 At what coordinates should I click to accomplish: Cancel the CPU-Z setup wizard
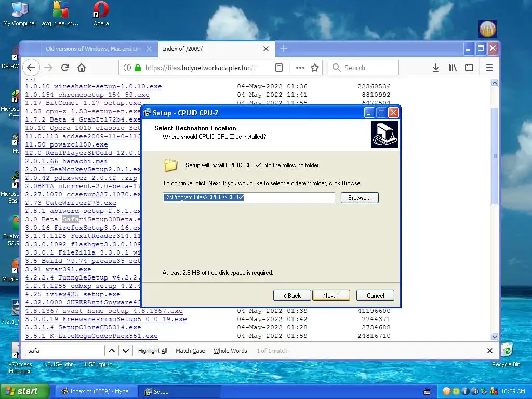pyautogui.click(x=375, y=296)
